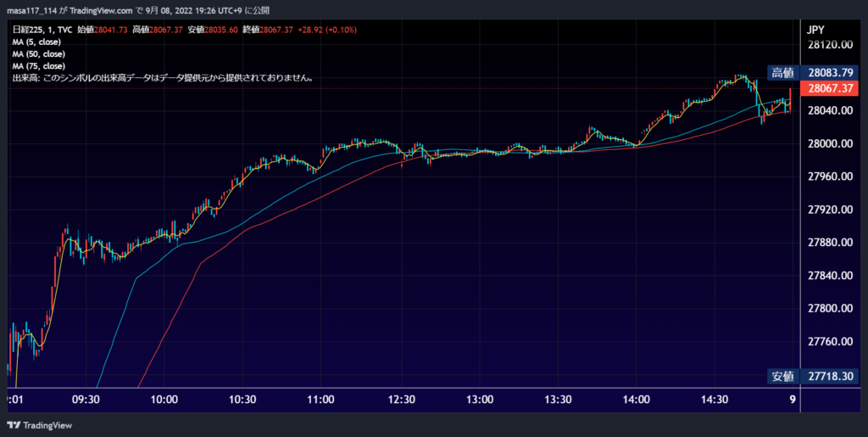Click the 27960.00 price axis label

(x=831, y=176)
